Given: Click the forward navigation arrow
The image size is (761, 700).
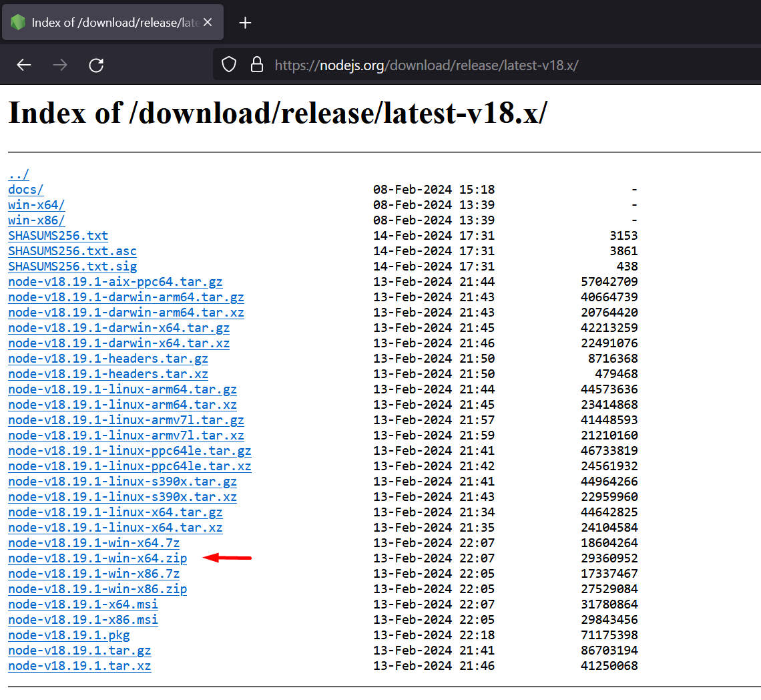Looking at the screenshot, I should tap(60, 65).
